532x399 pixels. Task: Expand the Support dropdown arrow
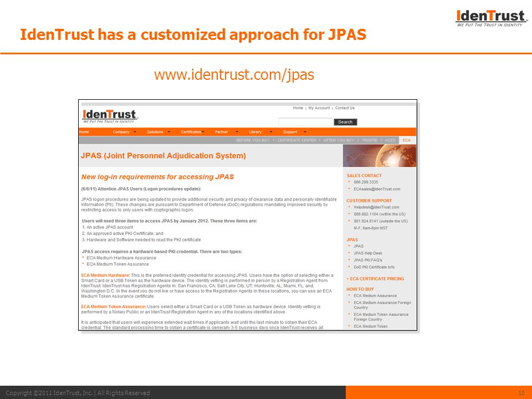(305, 132)
